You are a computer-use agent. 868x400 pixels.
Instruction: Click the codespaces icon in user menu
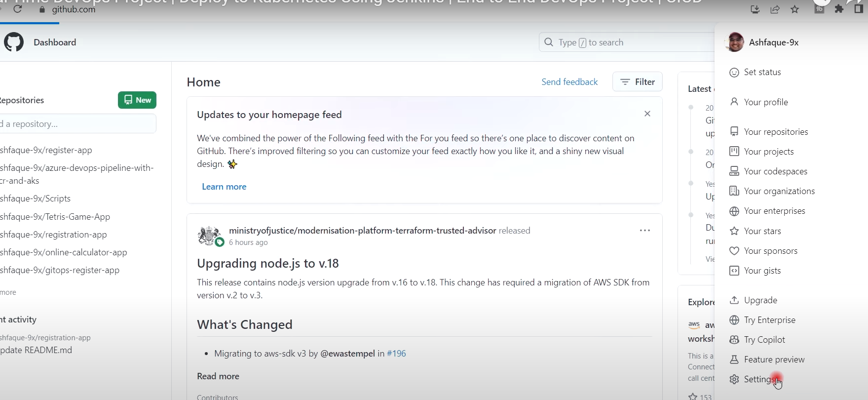pyautogui.click(x=734, y=171)
